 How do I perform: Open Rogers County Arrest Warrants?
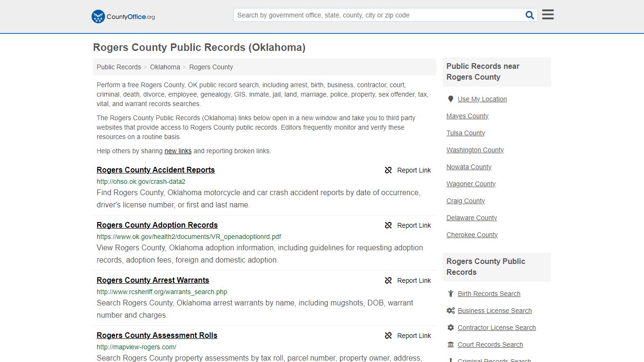[153, 280]
